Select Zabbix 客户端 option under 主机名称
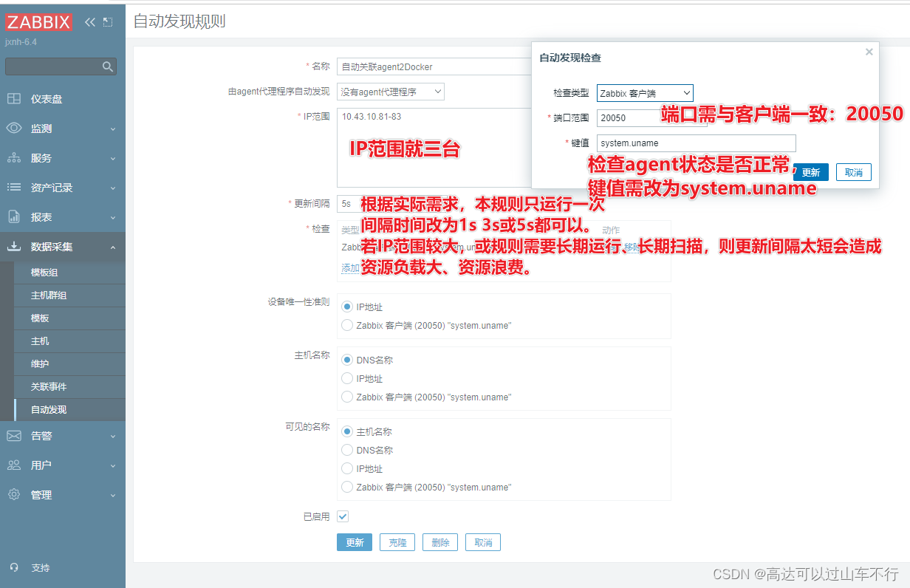The height and width of the screenshot is (588, 910). point(347,397)
